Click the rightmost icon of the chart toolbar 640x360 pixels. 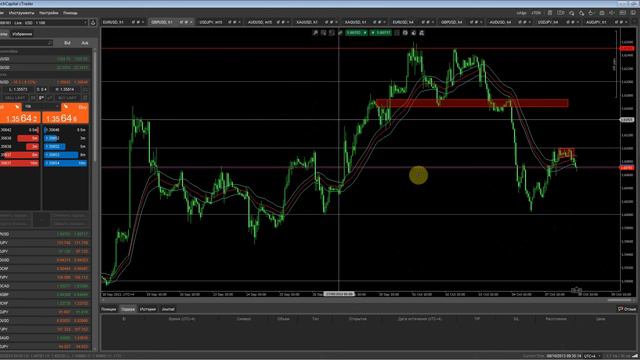422,33
